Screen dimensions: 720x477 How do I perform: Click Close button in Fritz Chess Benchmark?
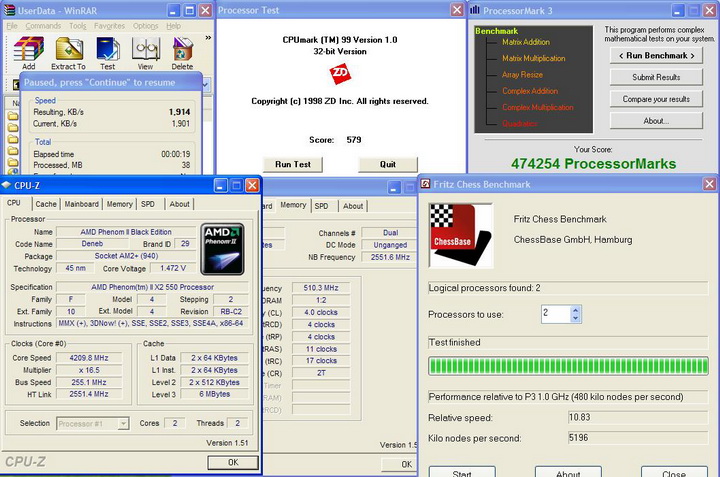[x=674, y=473]
